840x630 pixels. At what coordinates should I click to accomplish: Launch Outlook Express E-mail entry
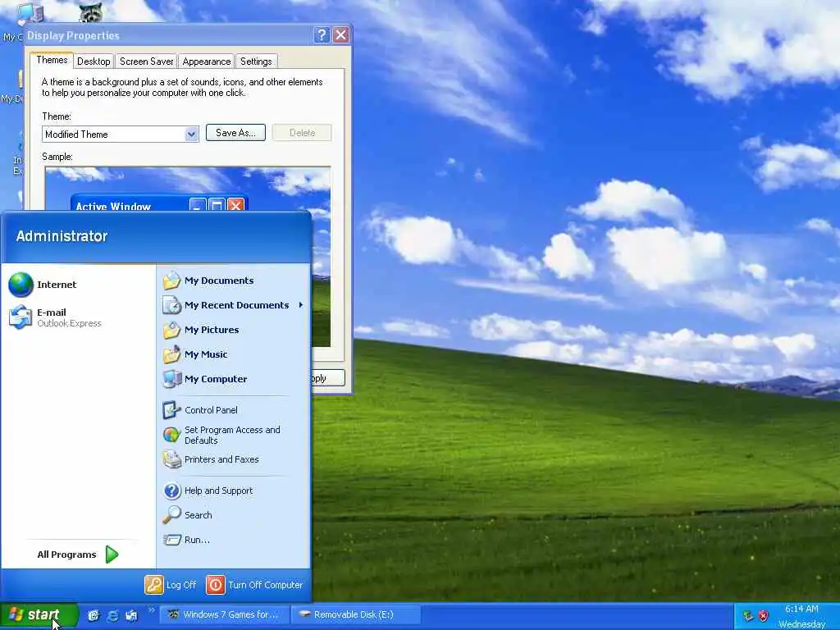78,317
